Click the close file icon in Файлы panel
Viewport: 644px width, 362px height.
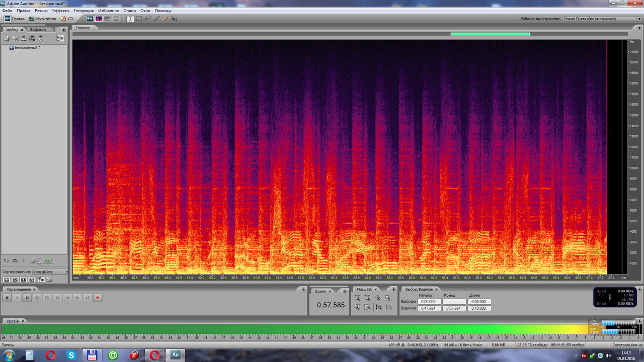coord(16,38)
